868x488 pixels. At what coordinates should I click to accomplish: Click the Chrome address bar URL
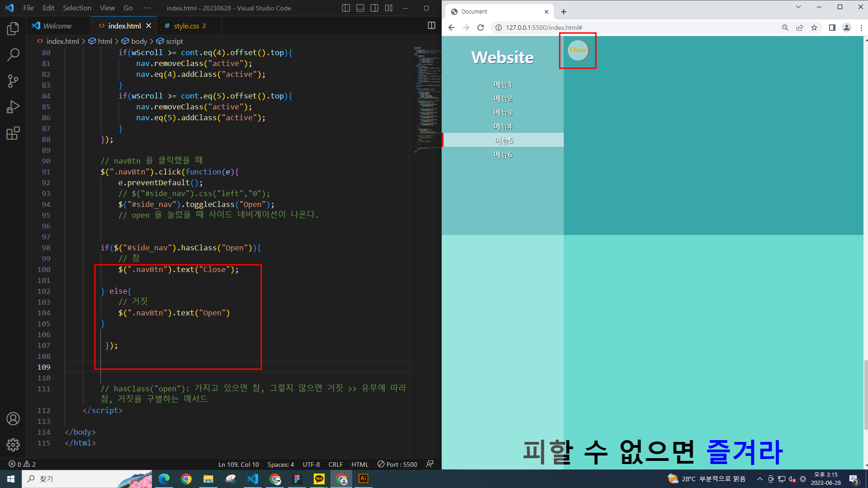[544, 28]
